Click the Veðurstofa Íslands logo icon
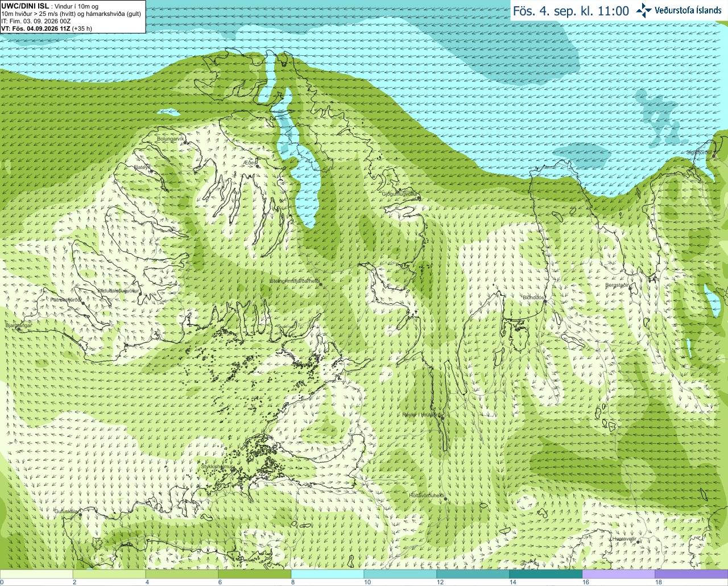Viewport: 728px width, 586px height. pos(644,10)
